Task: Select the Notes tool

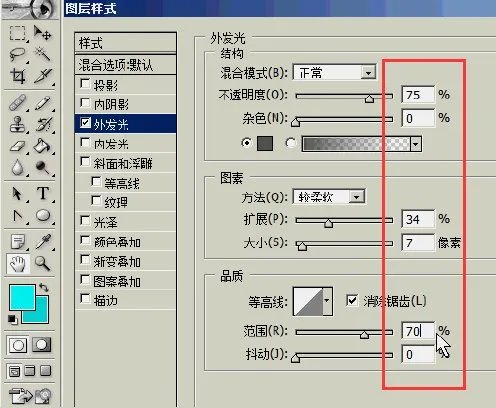Action: 17,242
